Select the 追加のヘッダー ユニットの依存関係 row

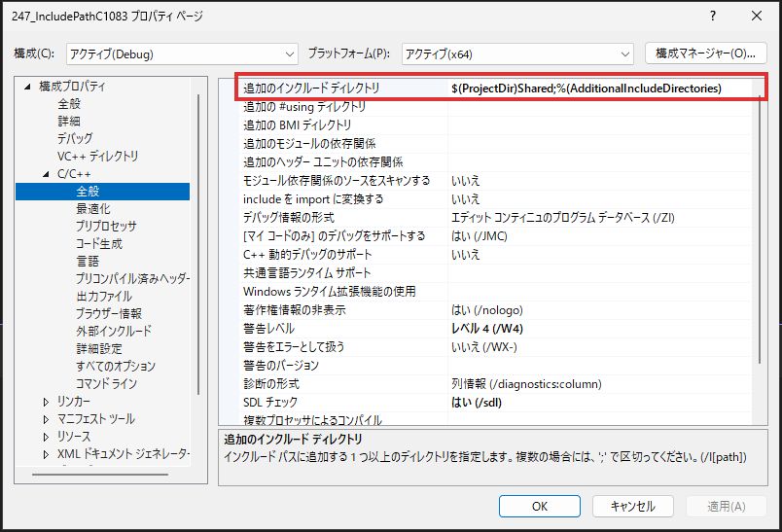coord(495,162)
